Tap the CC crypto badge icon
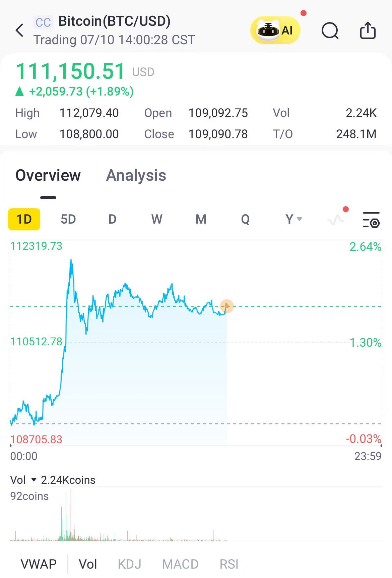392x578 pixels. 43,22
